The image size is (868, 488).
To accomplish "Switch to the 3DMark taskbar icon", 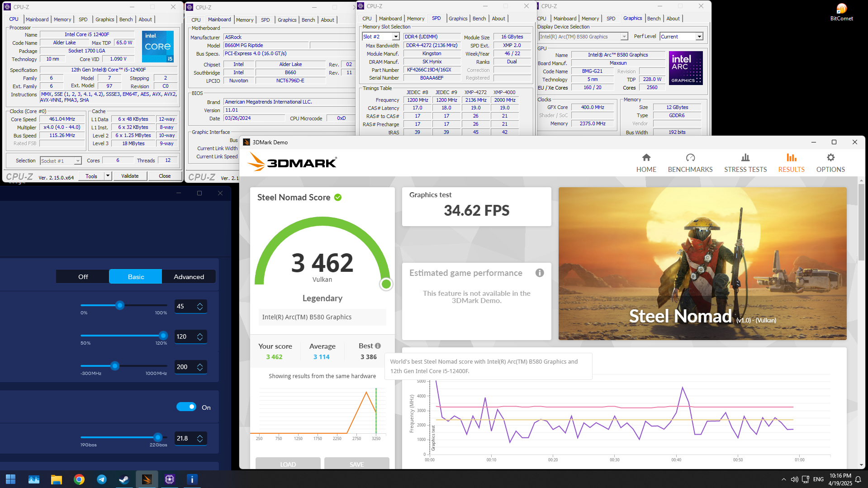I will tap(147, 479).
